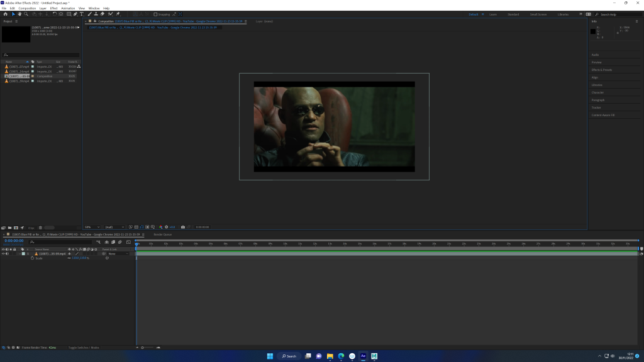The height and width of the screenshot is (362, 644).
Task: Open the Composition menu
Action: pyautogui.click(x=27, y=8)
